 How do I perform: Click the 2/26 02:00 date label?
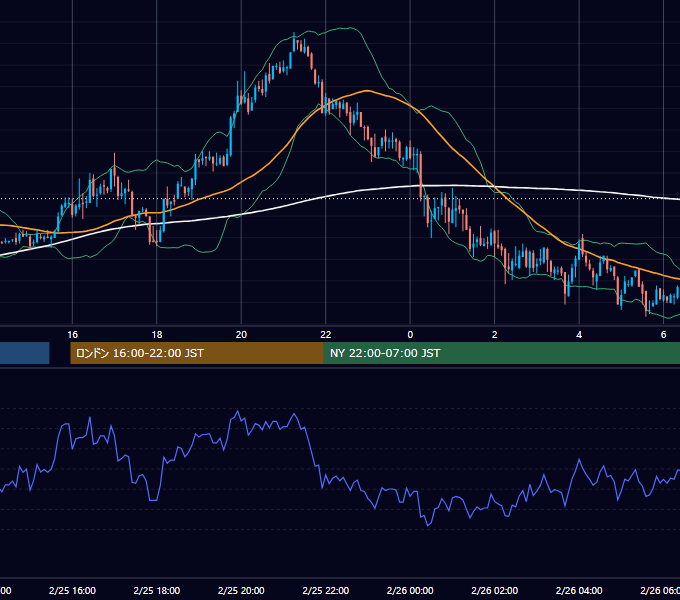pos(494,590)
